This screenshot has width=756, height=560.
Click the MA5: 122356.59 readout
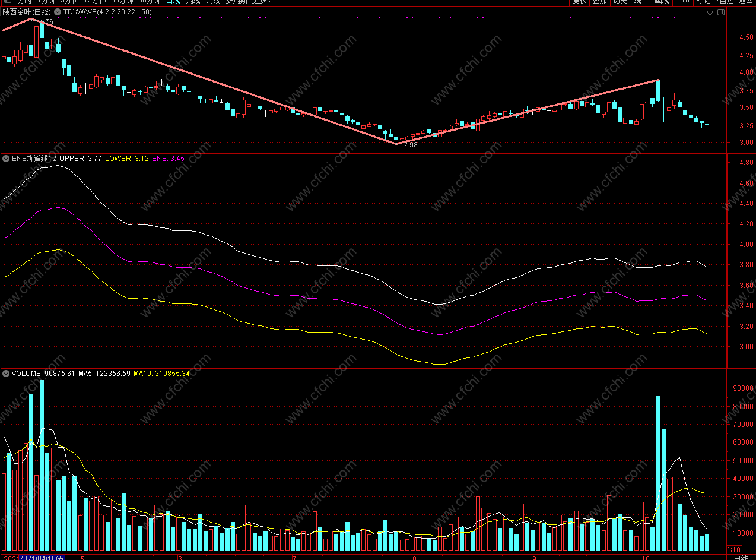(104, 374)
